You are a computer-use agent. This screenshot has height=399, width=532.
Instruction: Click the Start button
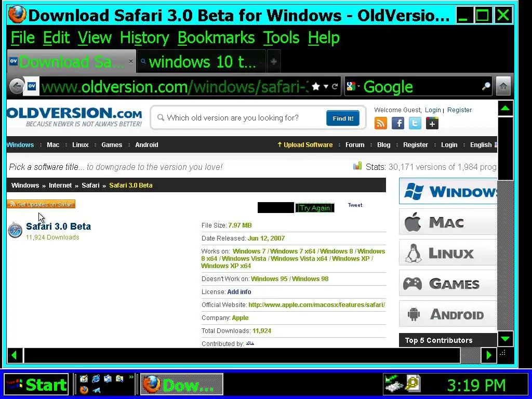tap(36, 385)
